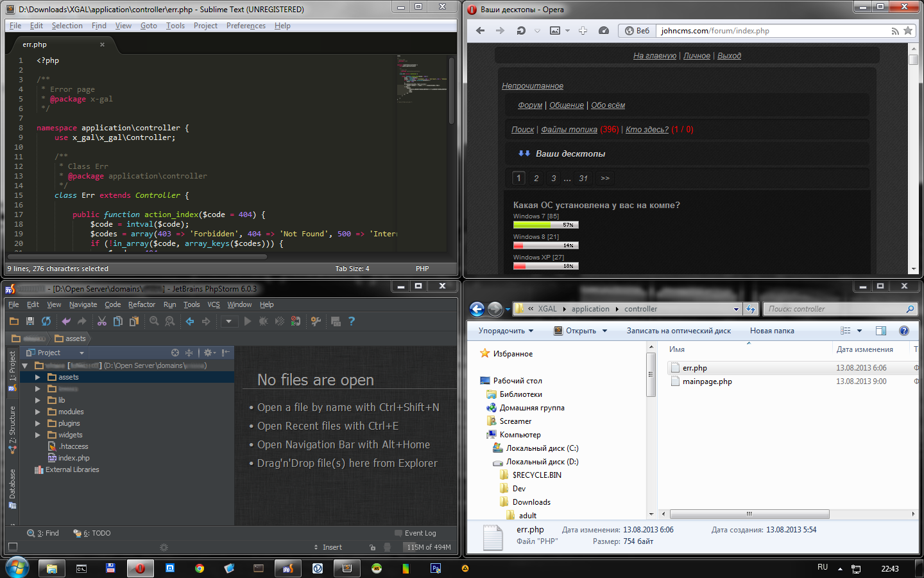Bookmark page with Opera star icon
Image resolution: width=924 pixels, height=578 pixels.
(907, 31)
